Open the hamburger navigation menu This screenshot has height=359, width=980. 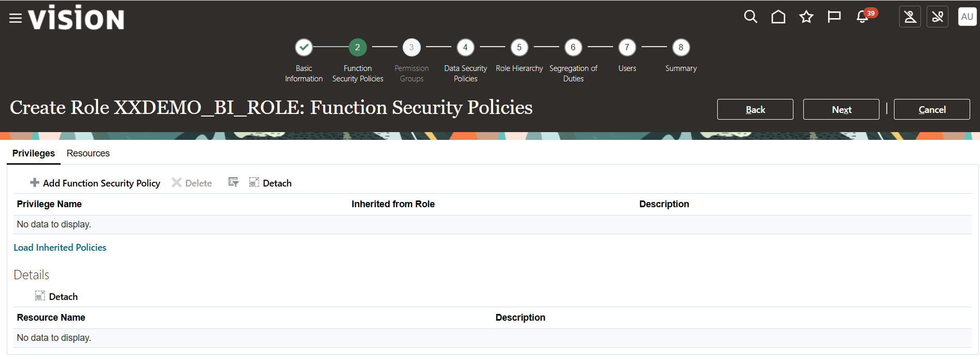point(16,18)
